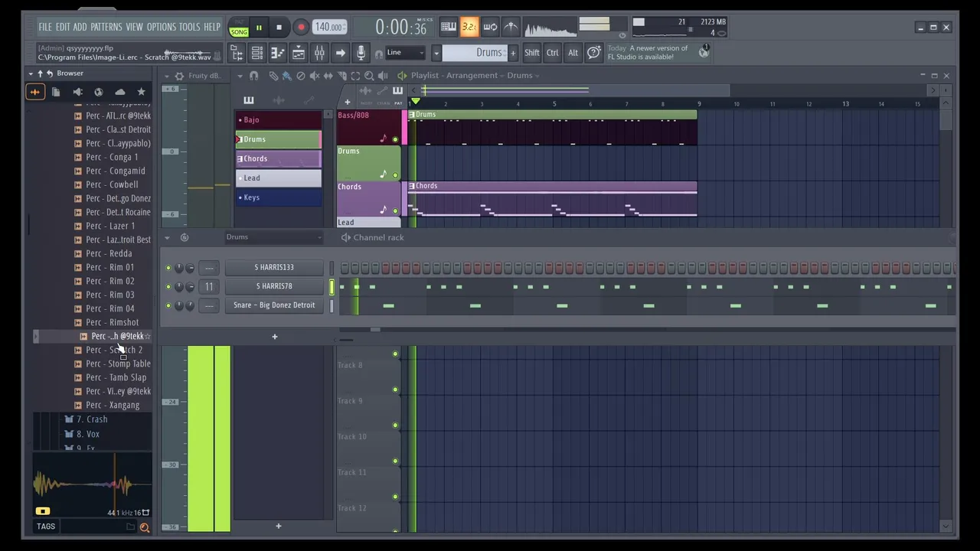
Task: Open the OPTIONS menu
Action: (161, 27)
